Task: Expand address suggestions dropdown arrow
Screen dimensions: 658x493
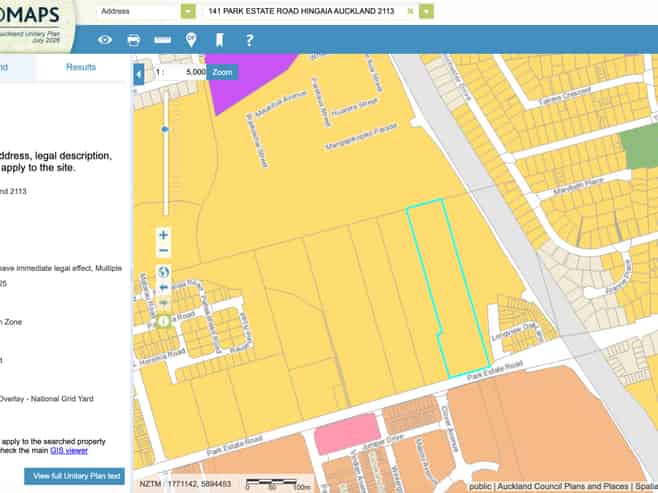Action: 426,11
